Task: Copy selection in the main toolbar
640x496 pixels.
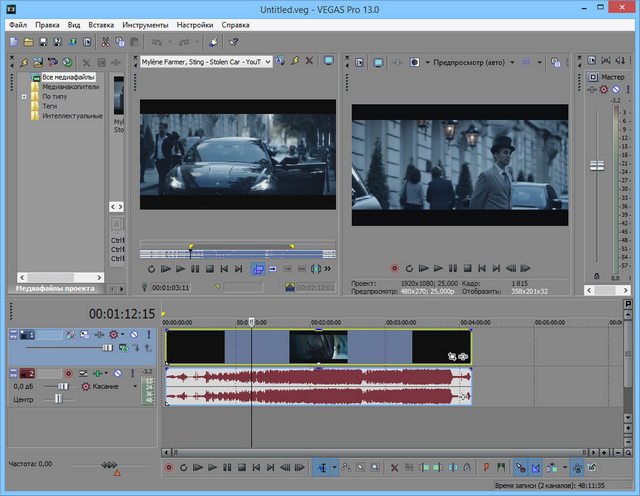Action: tap(120, 42)
